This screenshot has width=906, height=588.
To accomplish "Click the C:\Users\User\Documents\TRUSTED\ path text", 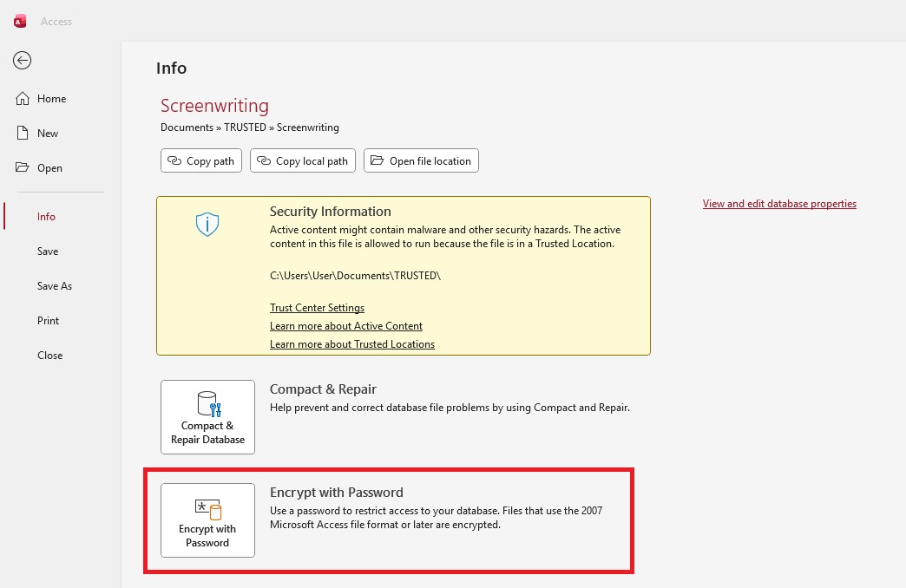I will [x=355, y=276].
